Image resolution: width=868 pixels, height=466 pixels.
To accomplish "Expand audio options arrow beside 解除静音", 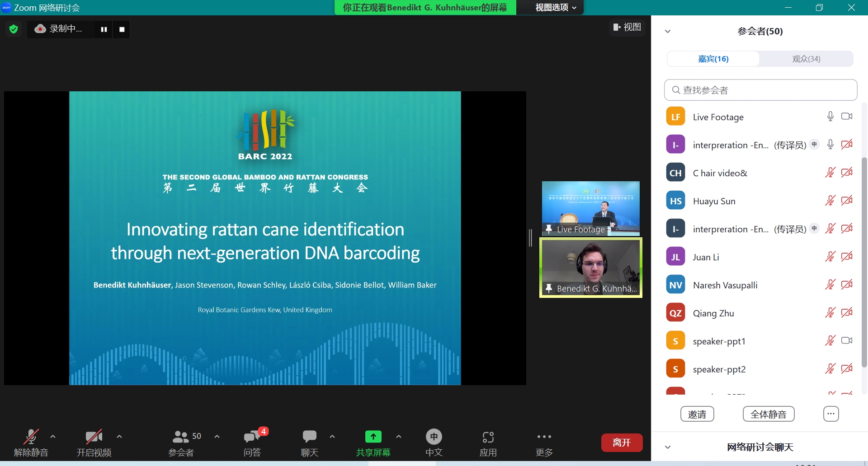I will pyautogui.click(x=53, y=437).
